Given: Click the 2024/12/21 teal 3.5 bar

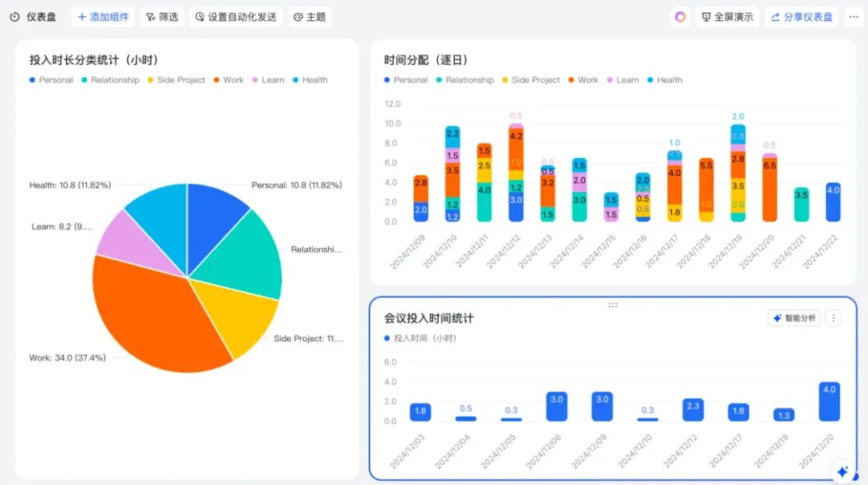Looking at the screenshot, I should pos(801,205).
